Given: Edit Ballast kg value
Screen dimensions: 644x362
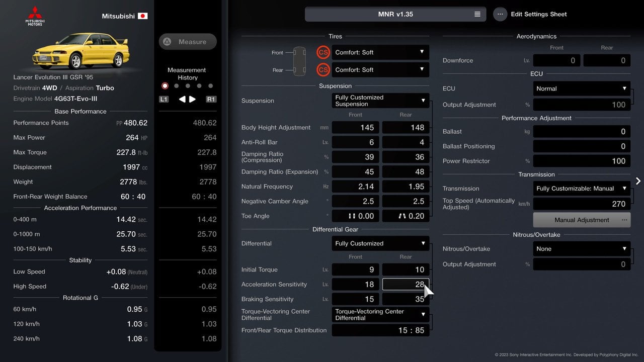Looking at the screenshot, I should coord(582,132).
